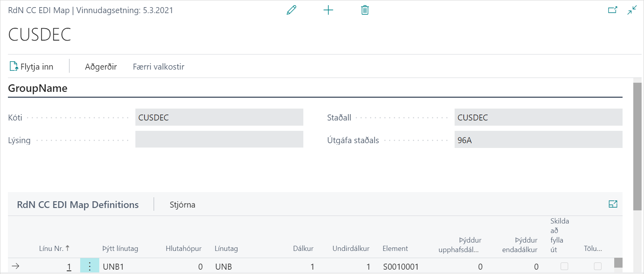This screenshot has height=274, width=644.
Task: Open the Aðgerðir menu
Action: [101, 67]
